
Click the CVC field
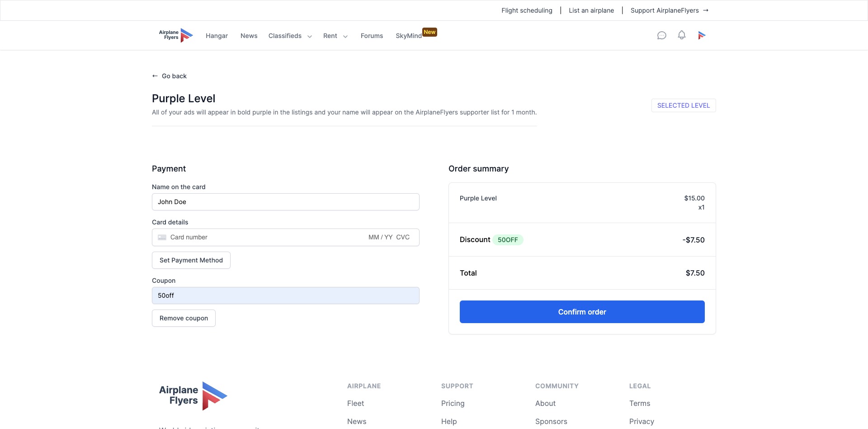[x=403, y=237]
